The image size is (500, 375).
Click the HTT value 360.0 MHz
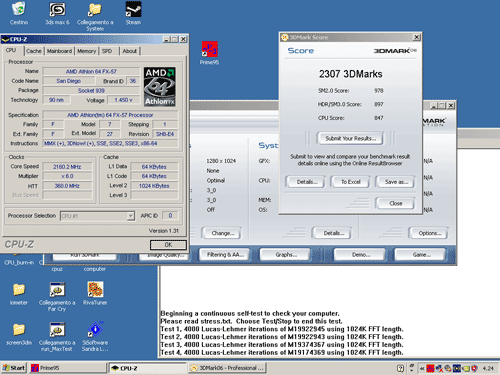(x=67, y=186)
